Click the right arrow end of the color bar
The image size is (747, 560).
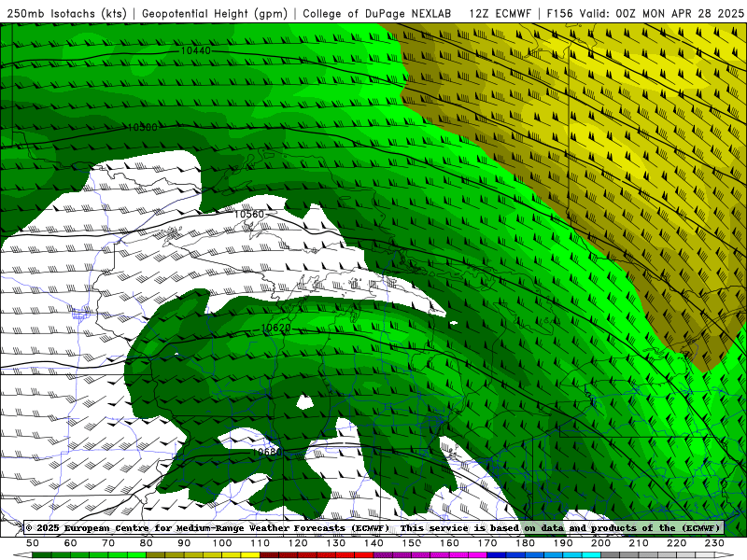tap(725, 555)
